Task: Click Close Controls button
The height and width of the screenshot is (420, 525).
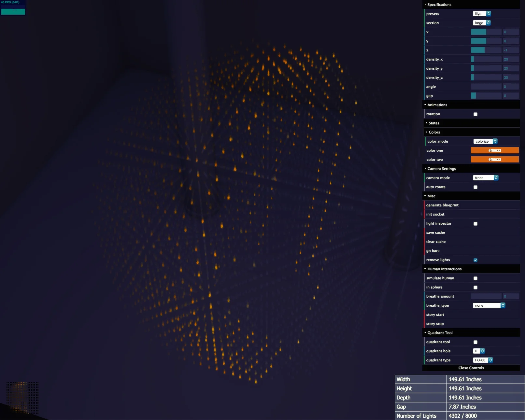Action: click(x=471, y=368)
